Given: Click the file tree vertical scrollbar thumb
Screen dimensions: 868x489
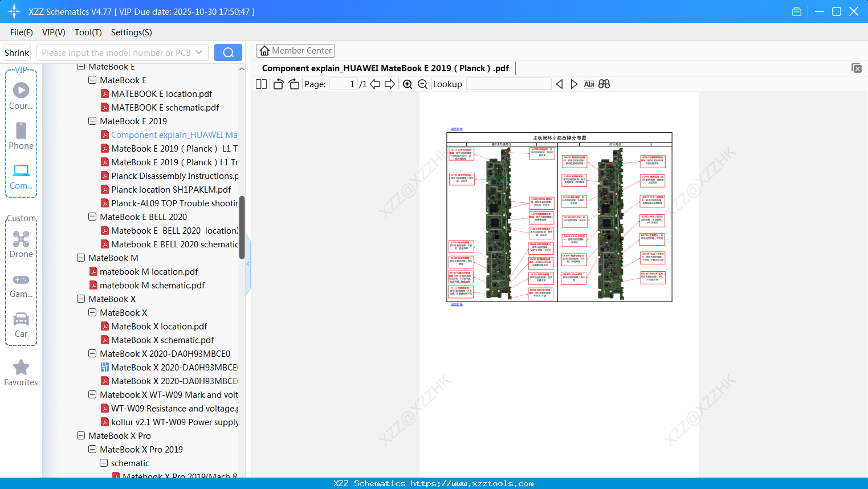Looking at the screenshot, I should [242, 227].
